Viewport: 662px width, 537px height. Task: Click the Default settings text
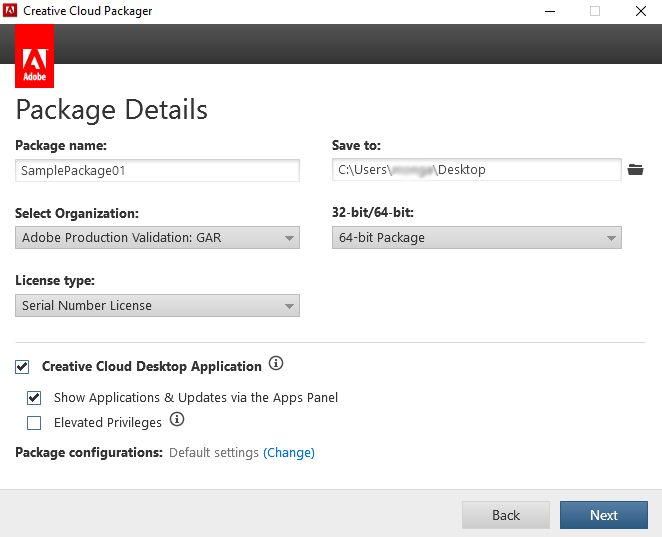click(x=214, y=453)
